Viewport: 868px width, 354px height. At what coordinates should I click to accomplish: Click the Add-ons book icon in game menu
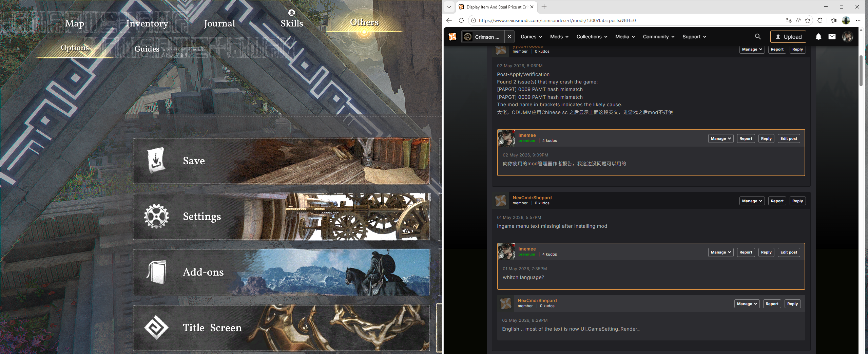(156, 272)
